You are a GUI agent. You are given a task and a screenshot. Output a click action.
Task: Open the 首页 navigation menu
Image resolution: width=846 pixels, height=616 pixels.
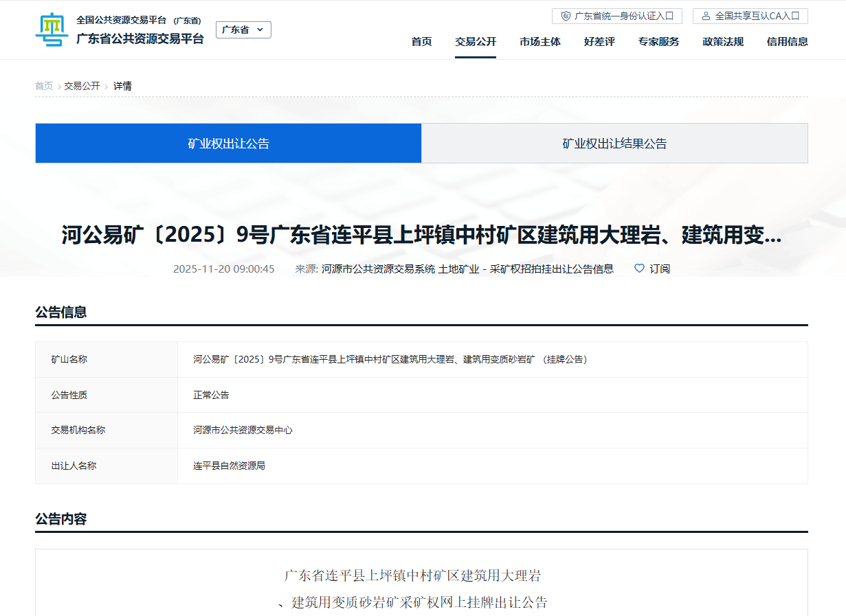(x=421, y=42)
